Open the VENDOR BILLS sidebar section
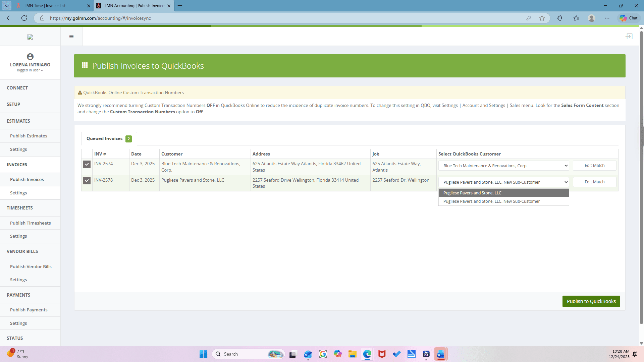Image resolution: width=644 pixels, height=362 pixels. click(30, 251)
